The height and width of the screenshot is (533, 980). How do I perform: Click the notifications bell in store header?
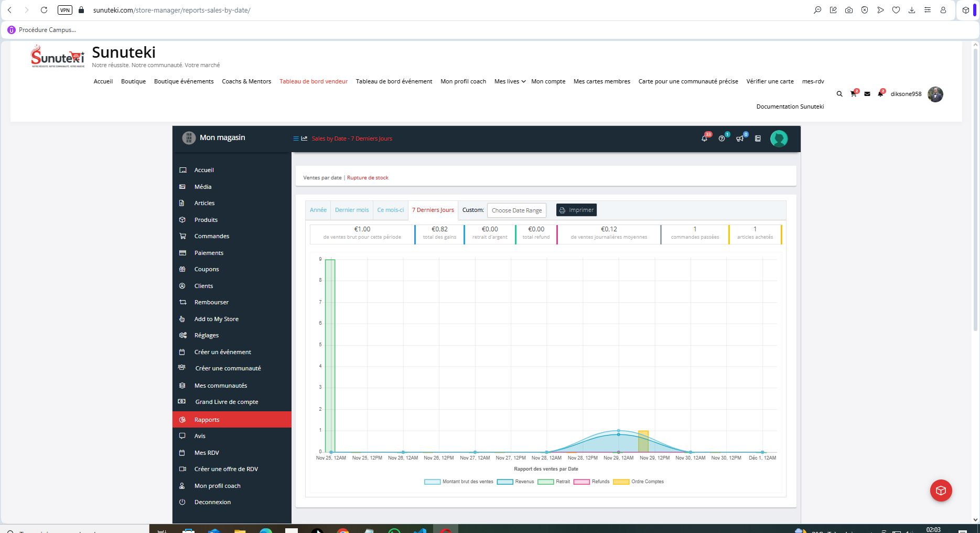coord(704,138)
